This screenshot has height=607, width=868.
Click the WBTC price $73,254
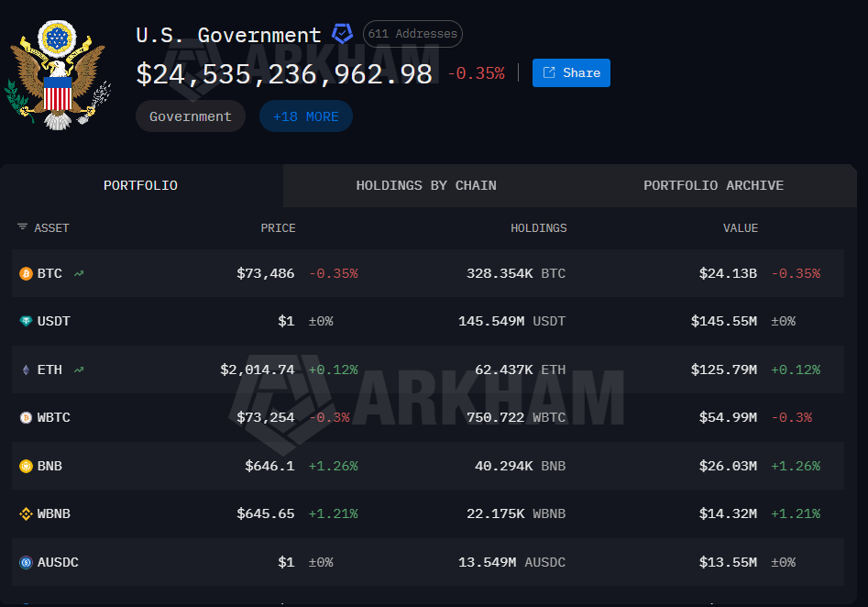coord(266,417)
